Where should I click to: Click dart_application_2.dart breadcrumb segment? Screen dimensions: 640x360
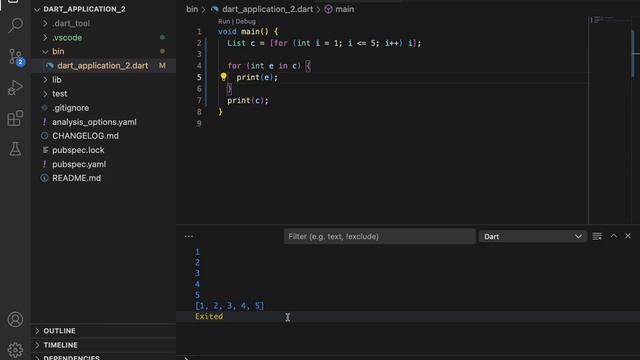click(267, 9)
